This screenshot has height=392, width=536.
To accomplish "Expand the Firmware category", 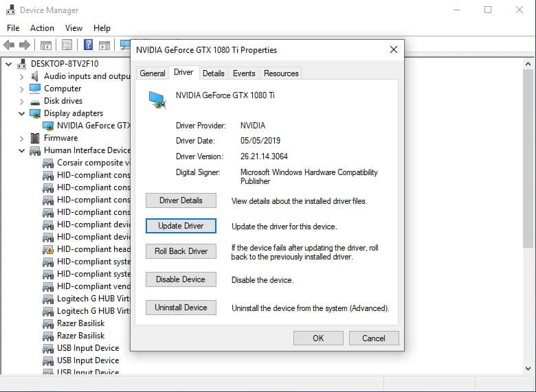I will 21,138.
